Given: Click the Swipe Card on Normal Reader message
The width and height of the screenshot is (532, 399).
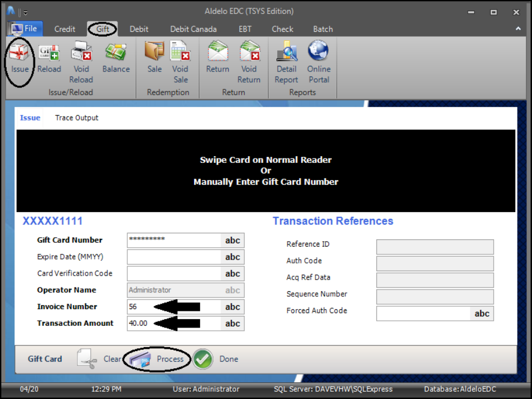Looking at the screenshot, I should point(265,160).
